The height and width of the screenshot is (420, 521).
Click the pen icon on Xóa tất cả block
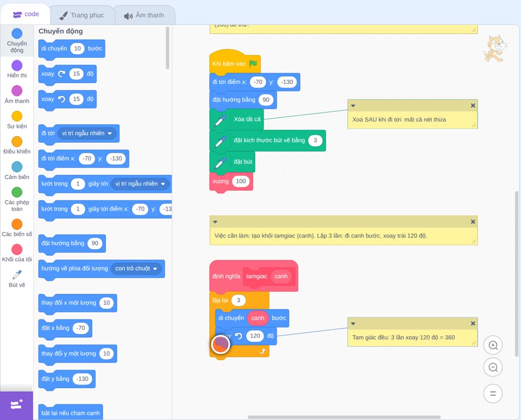(x=220, y=120)
